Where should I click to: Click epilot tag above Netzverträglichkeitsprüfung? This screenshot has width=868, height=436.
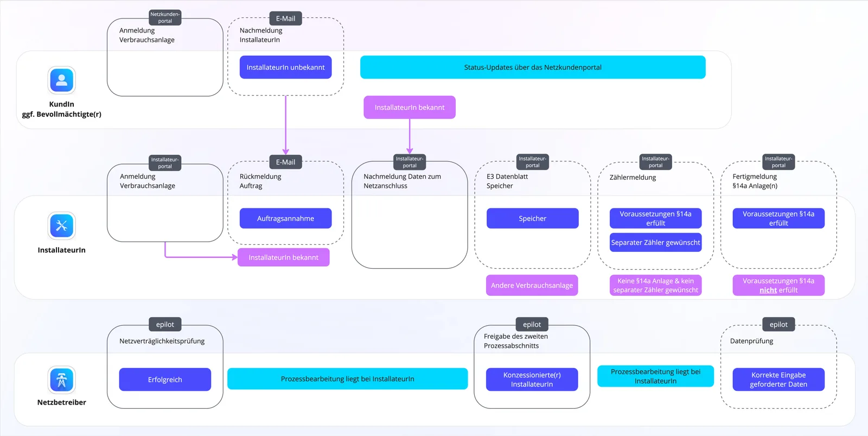coord(165,324)
